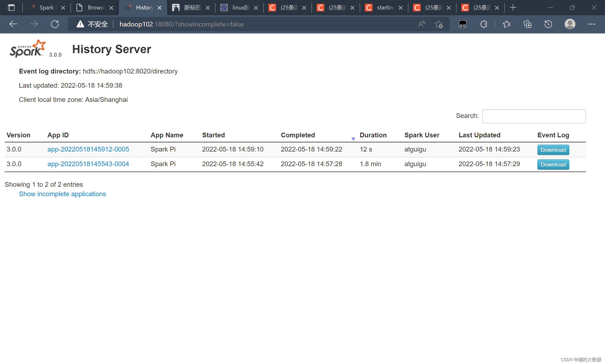This screenshot has width=605, height=364.
Task: Sort table by Spark User column
Action: (422, 135)
